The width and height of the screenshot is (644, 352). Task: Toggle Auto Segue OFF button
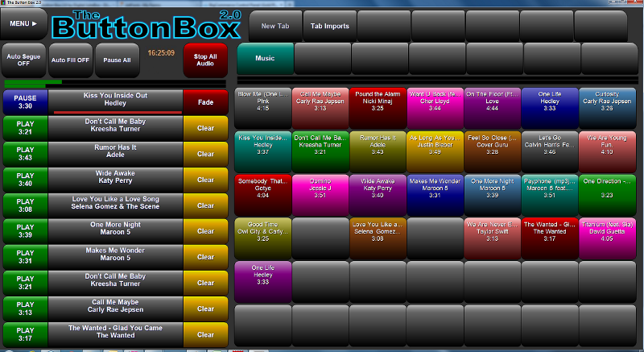[23, 60]
